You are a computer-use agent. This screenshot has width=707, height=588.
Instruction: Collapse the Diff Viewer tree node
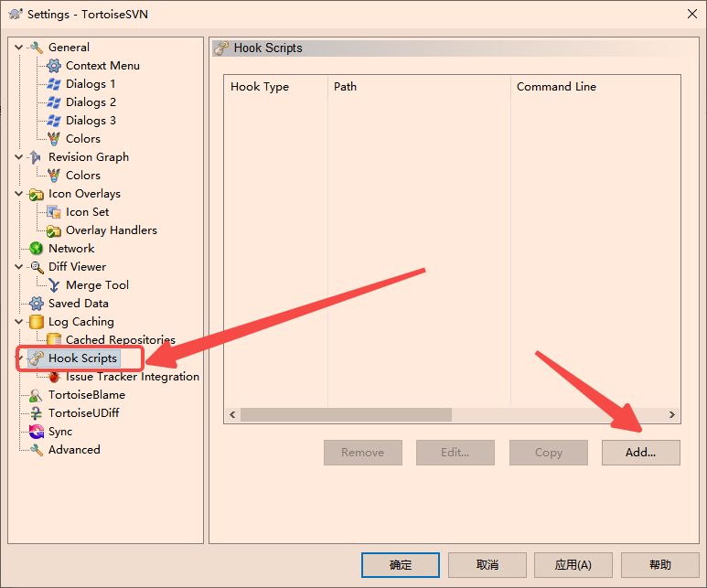pos(19,267)
